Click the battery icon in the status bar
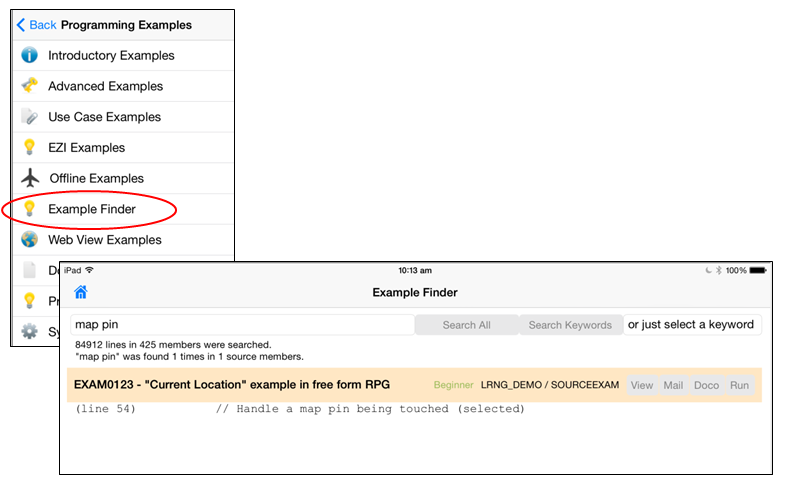 [758, 270]
